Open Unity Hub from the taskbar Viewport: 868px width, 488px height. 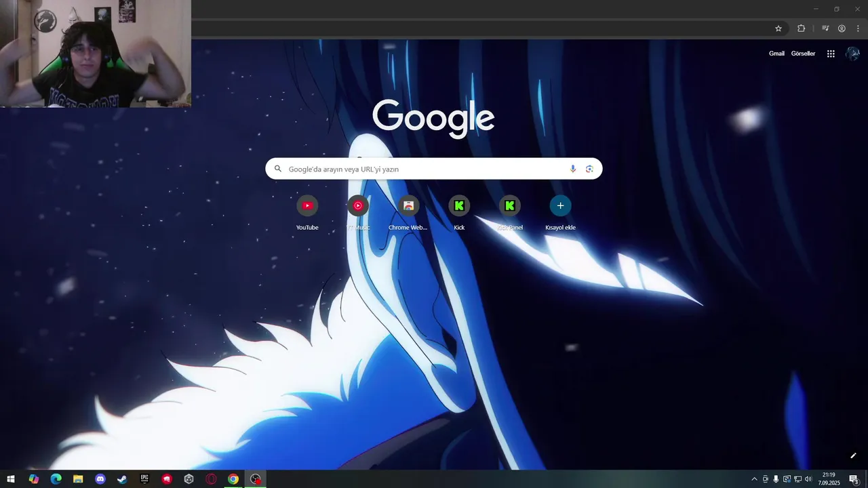click(x=189, y=479)
